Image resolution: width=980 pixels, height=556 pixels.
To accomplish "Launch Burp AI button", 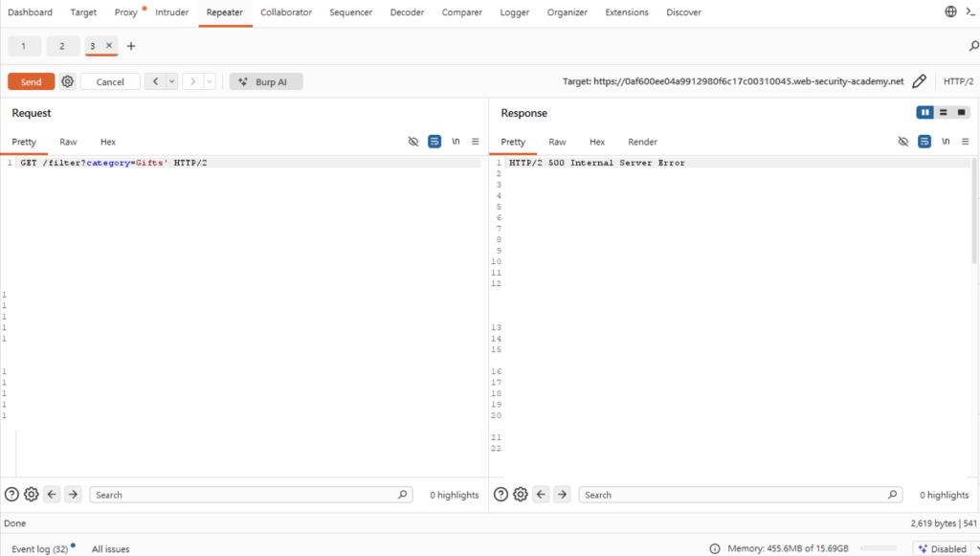I will point(266,82).
